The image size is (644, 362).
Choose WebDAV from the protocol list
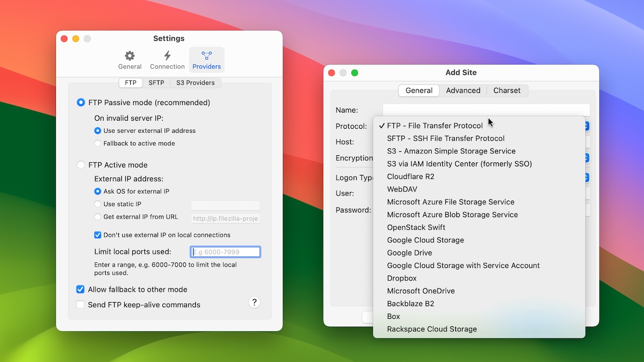[479, 189]
